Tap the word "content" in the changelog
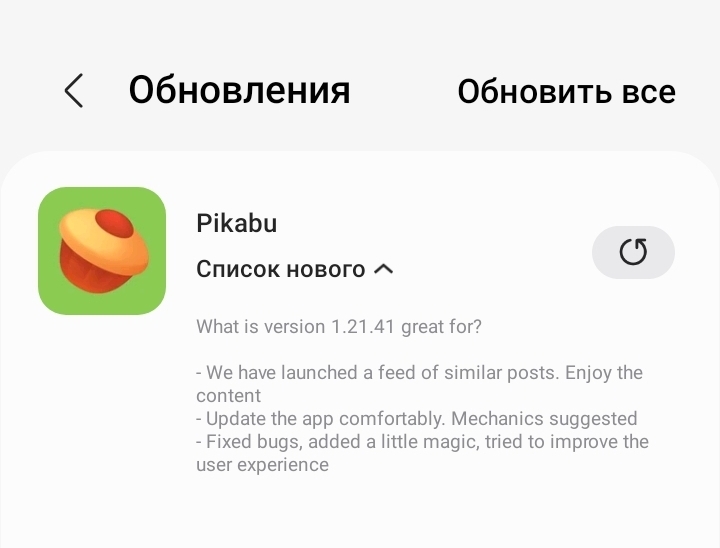720x548 pixels. point(228,395)
